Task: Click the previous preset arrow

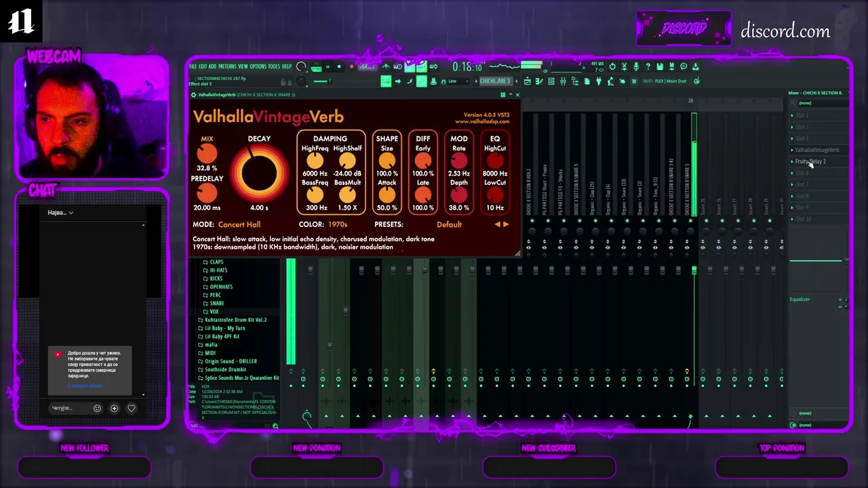Action: 498,224
